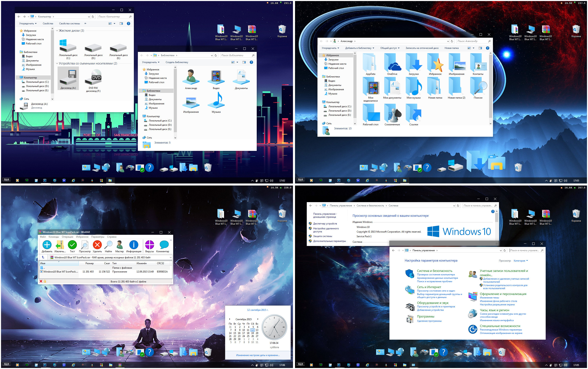Click WinRAR's Тест (Test) checkmark icon

(72, 245)
